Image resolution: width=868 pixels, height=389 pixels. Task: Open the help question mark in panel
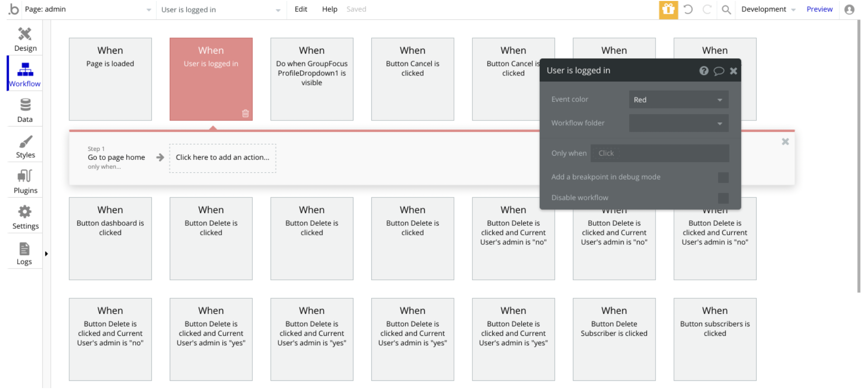coord(704,71)
